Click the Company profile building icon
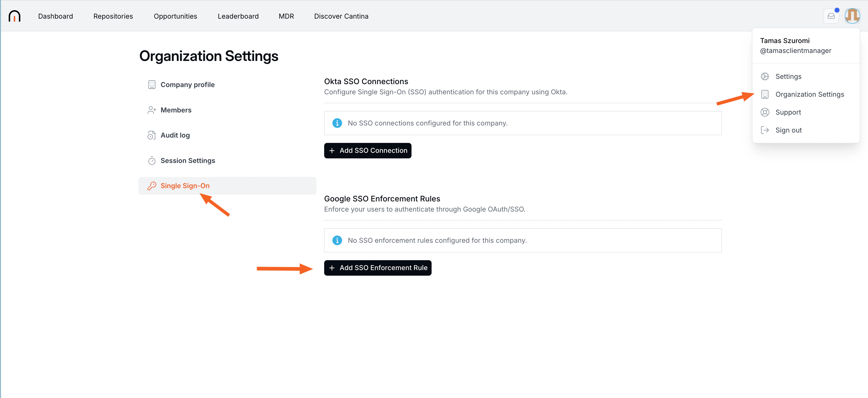The width and height of the screenshot is (868, 398). [x=152, y=85]
